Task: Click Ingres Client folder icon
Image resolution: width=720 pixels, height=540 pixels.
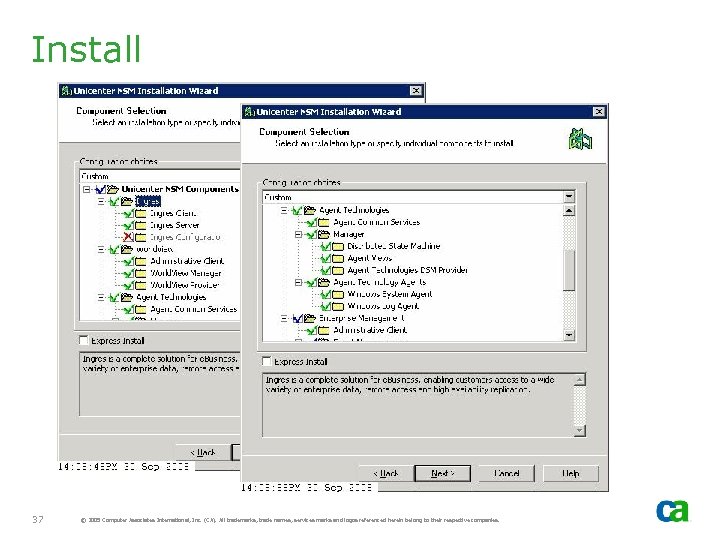Action: click(x=141, y=213)
